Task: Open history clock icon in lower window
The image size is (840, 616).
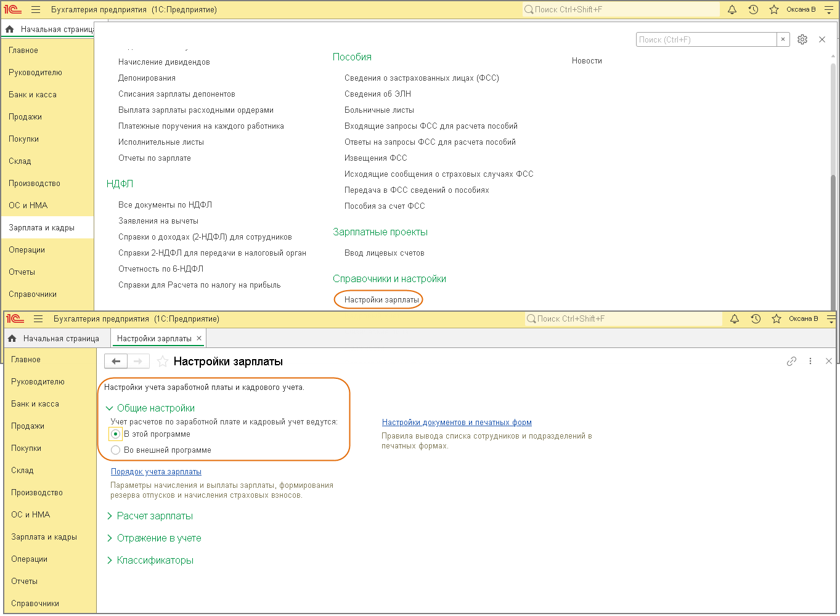Action: point(756,319)
